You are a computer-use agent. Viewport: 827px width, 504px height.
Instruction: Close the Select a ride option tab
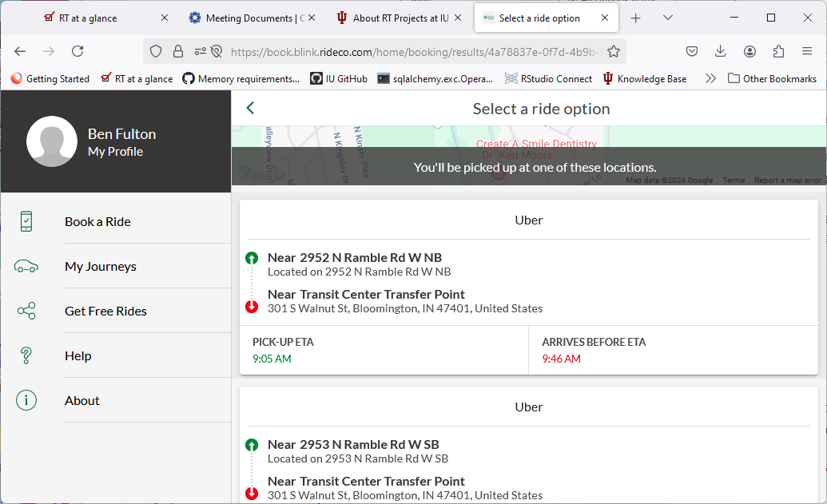[605, 18]
